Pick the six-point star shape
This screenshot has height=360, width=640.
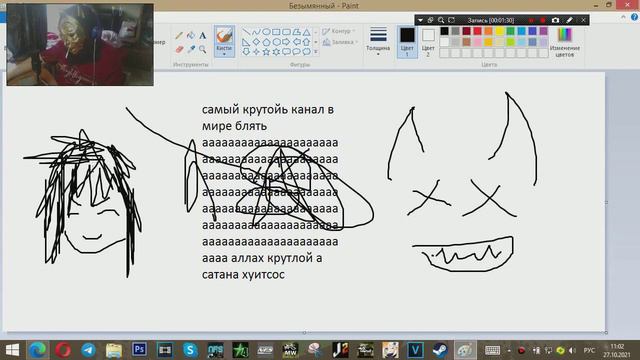(x=276, y=52)
